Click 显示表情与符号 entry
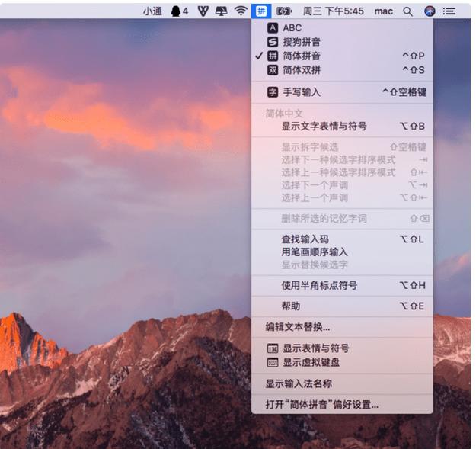This screenshot has height=449, width=476. [x=342, y=348]
